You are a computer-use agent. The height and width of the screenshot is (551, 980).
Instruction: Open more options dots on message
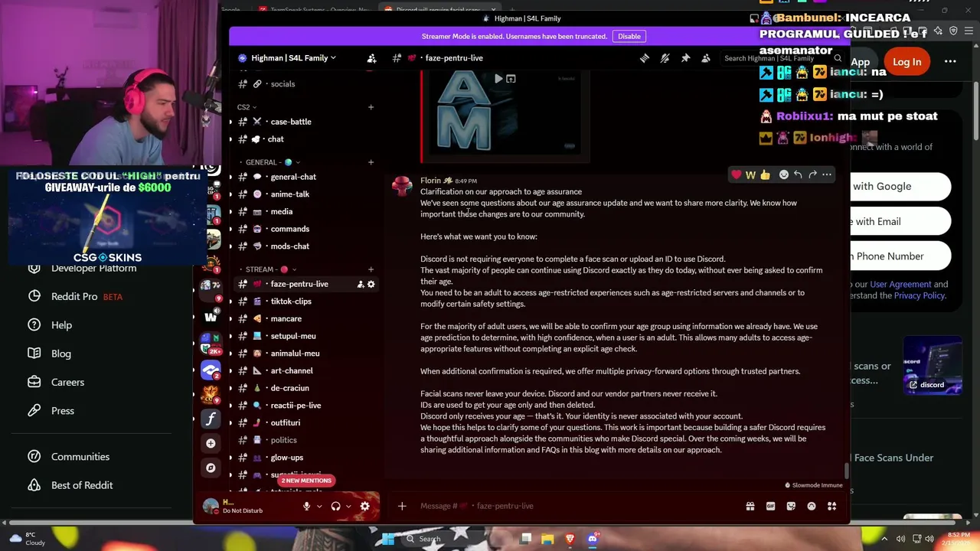pos(827,174)
